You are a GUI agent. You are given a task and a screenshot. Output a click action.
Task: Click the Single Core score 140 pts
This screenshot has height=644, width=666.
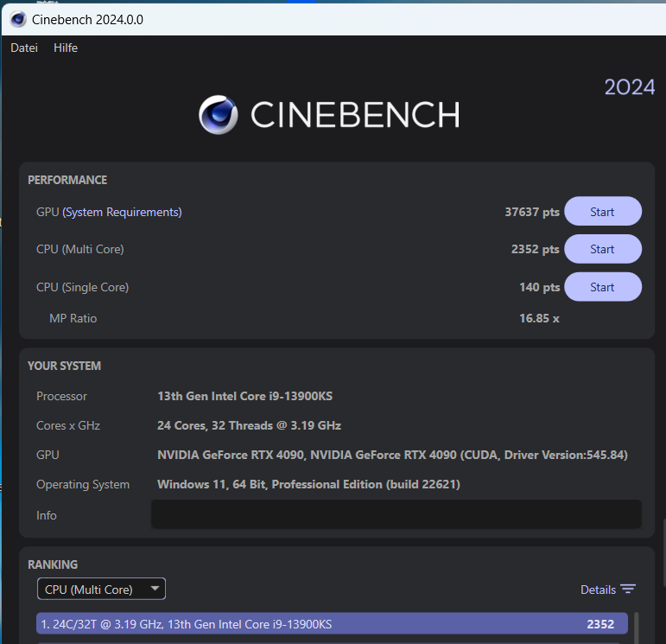[539, 287]
